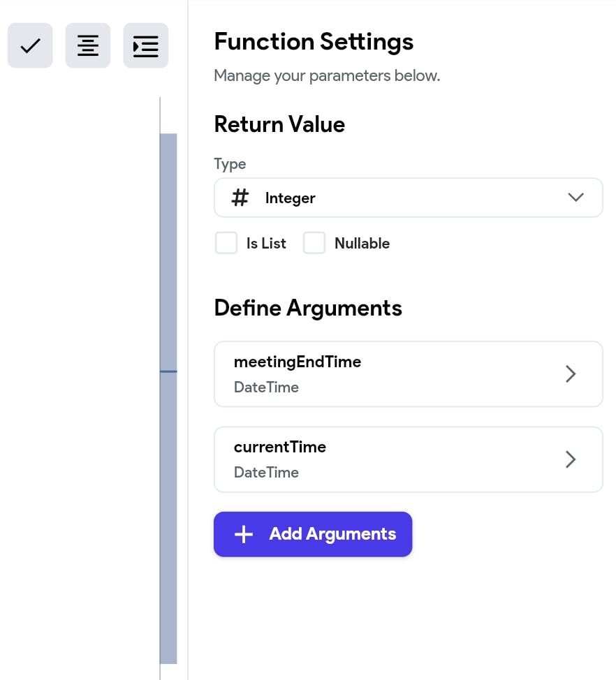Open the Integer return type dropdown
Image resolution: width=616 pixels, height=680 pixels.
pos(408,198)
